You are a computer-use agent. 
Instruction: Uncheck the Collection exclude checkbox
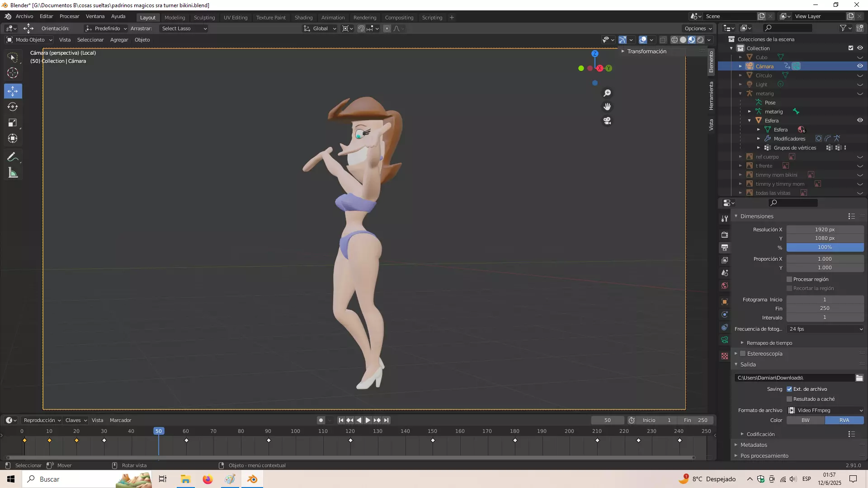851,48
